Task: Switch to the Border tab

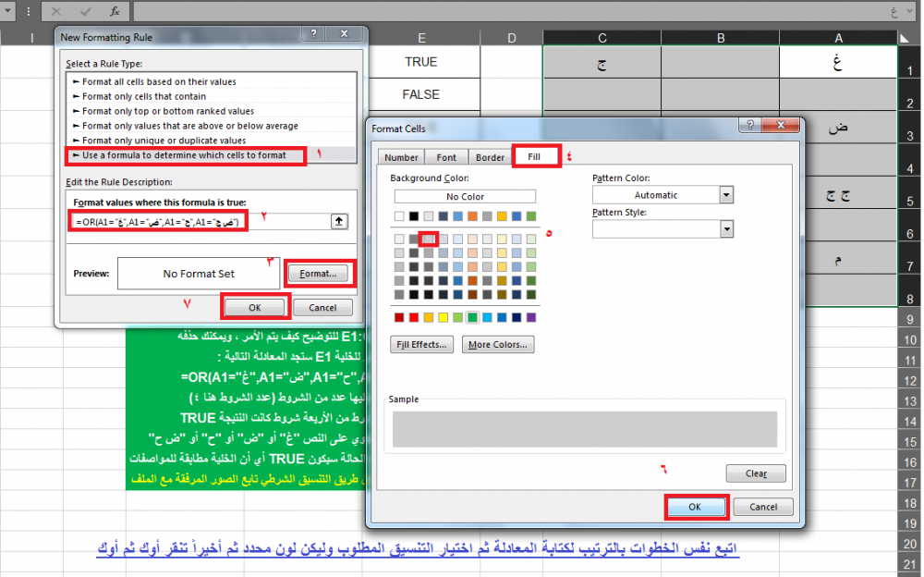Action: 490,157
